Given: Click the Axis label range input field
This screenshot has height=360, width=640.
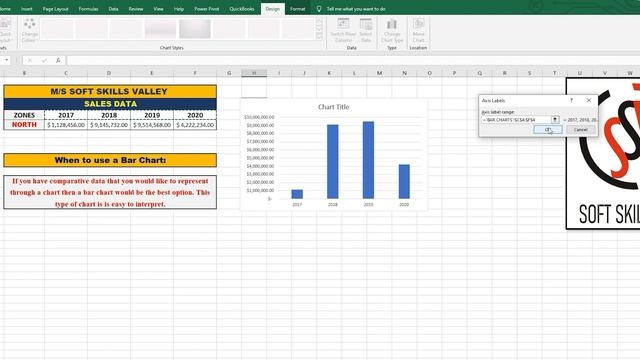Looking at the screenshot, I should tap(516, 120).
